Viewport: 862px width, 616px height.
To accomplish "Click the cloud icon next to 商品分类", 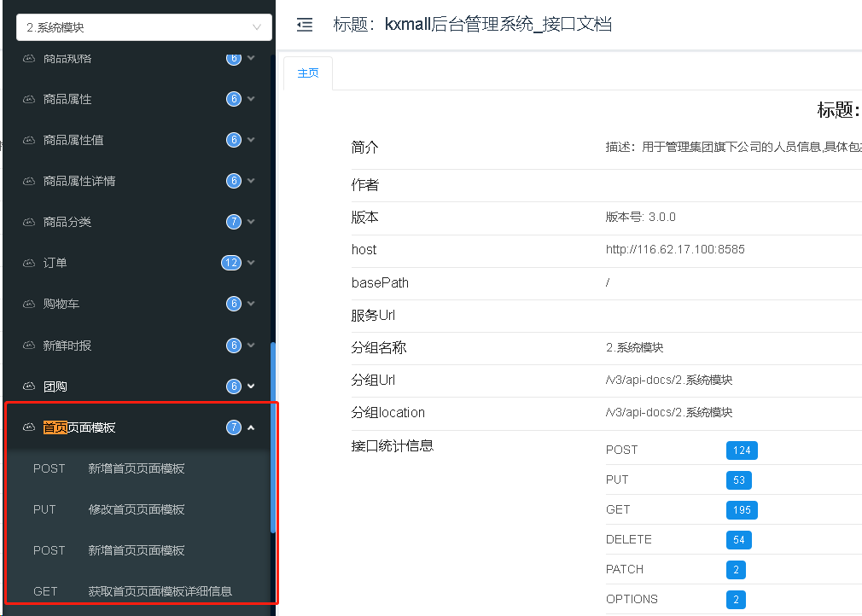I will [x=29, y=222].
